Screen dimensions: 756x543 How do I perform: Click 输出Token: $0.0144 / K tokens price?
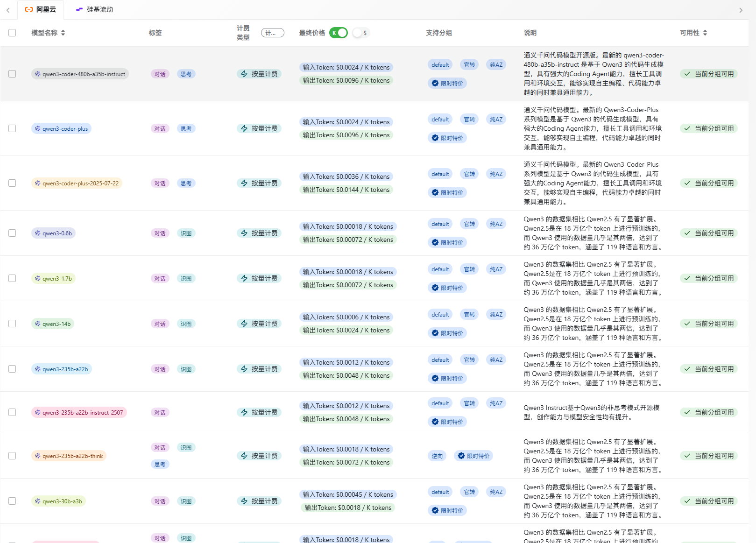point(346,190)
